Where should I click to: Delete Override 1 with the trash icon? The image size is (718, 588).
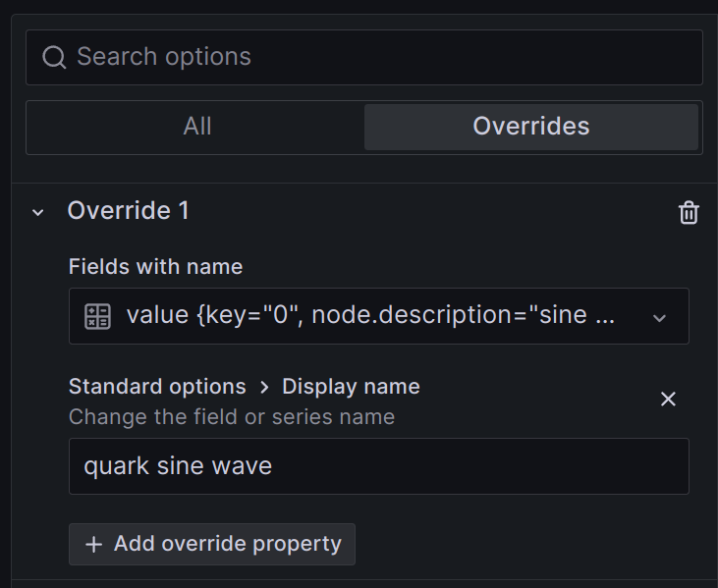(x=689, y=212)
